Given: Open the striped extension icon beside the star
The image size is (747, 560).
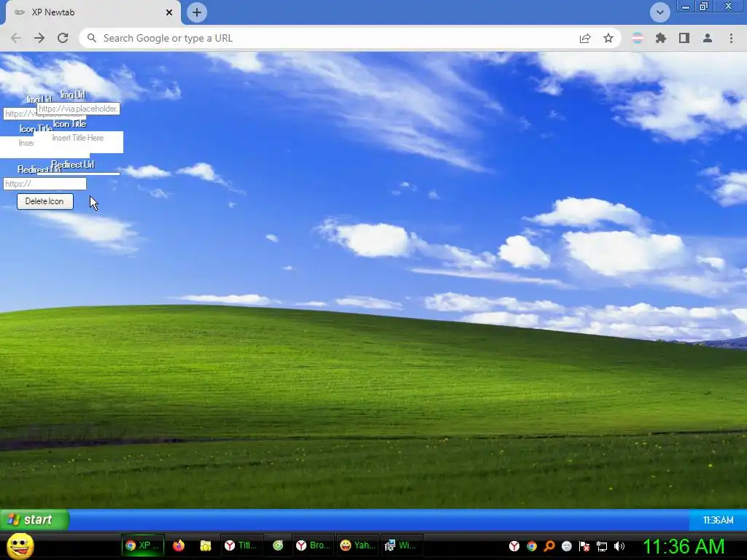Looking at the screenshot, I should tap(638, 38).
